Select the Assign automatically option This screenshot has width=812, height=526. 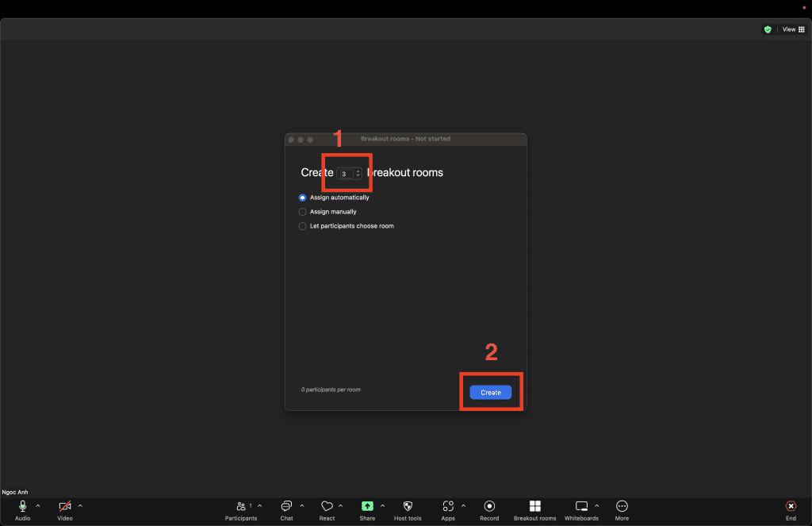point(302,198)
